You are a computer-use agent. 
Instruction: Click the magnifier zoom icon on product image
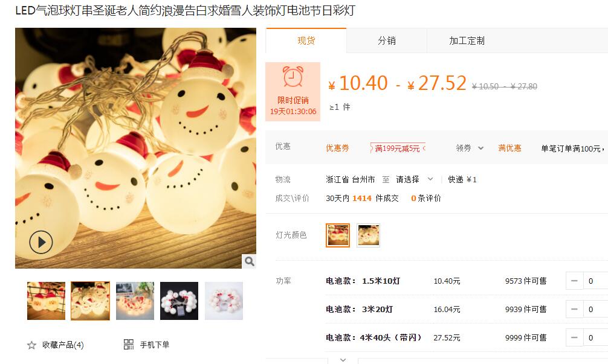[x=250, y=261]
